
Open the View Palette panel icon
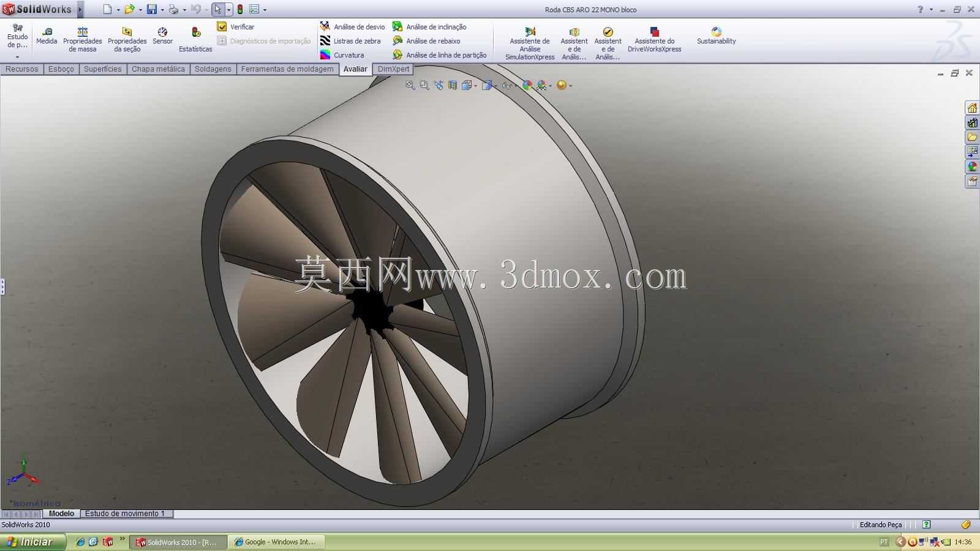tap(972, 152)
